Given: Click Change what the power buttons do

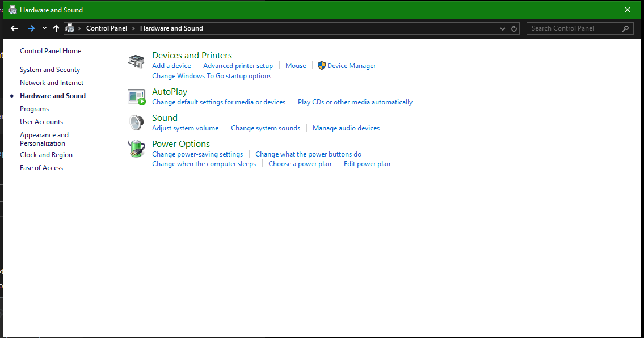Looking at the screenshot, I should coord(309,154).
